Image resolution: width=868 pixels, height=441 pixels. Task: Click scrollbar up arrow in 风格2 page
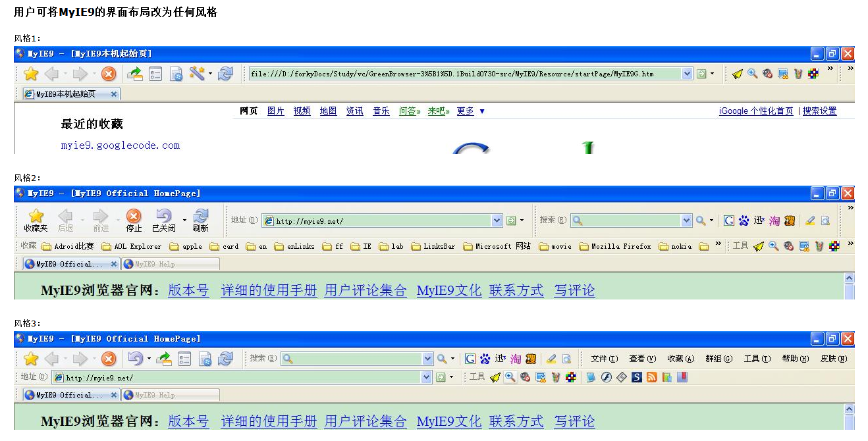[849, 278]
